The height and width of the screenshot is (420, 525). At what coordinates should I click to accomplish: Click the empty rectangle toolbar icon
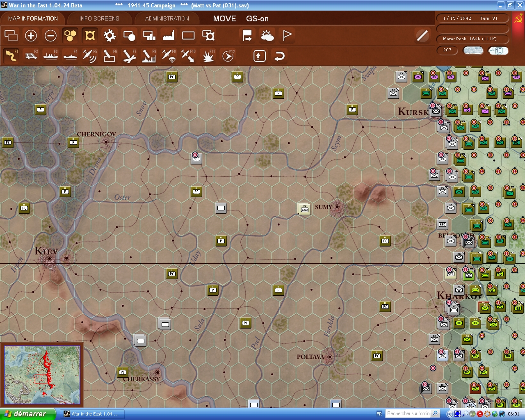(188, 36)
